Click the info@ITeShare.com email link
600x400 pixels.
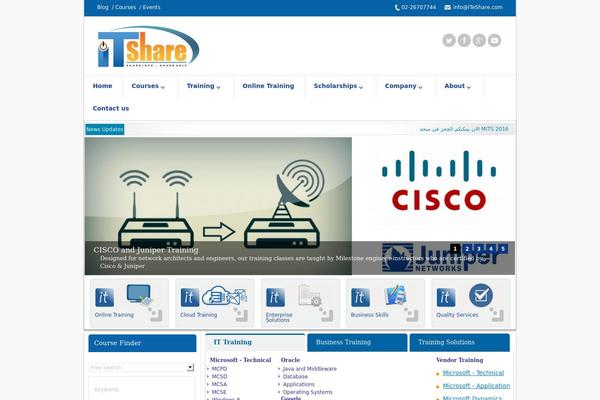pos(478,7)
